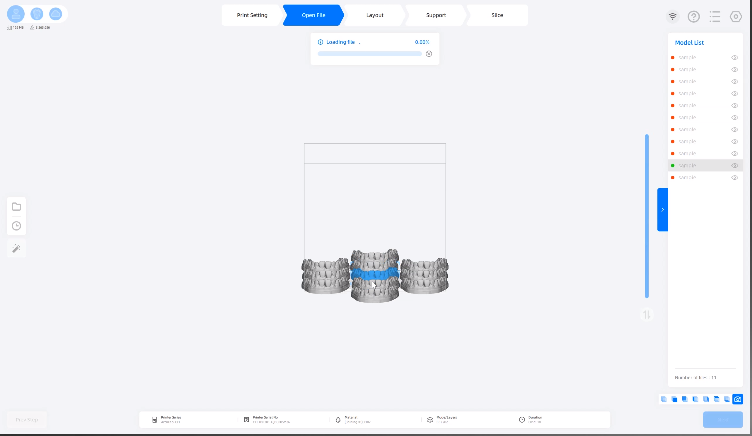752x436 pixels.
Task: Toggle visibility of the highlighted green model
Action: coord(734,165)
